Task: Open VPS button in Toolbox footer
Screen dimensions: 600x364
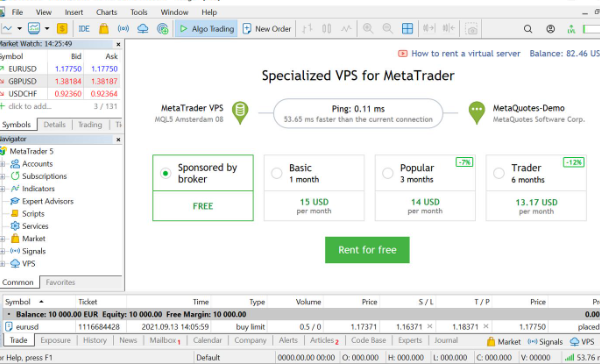Action: (x=582, y=342)
